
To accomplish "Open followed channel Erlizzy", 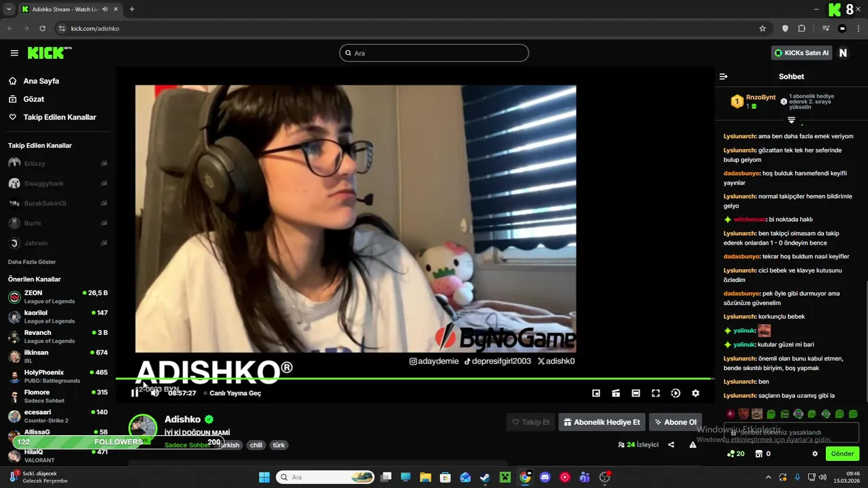I will pos(58,163).
